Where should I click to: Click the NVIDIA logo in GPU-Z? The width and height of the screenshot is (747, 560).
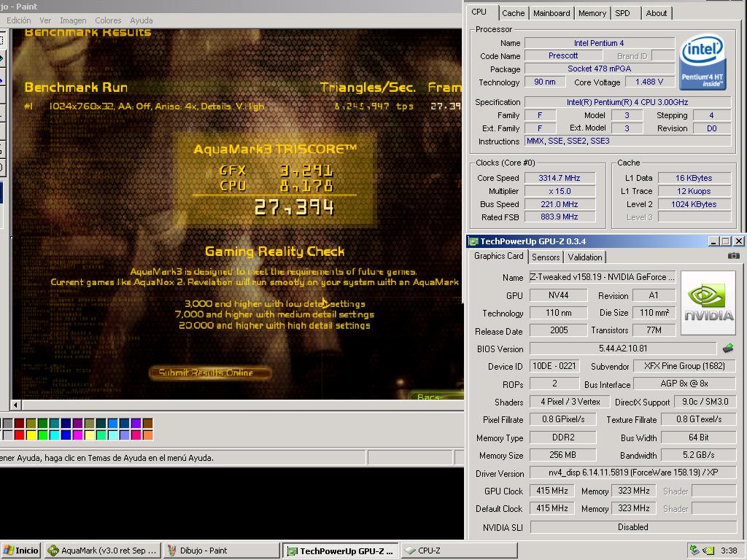coord(708,303)
